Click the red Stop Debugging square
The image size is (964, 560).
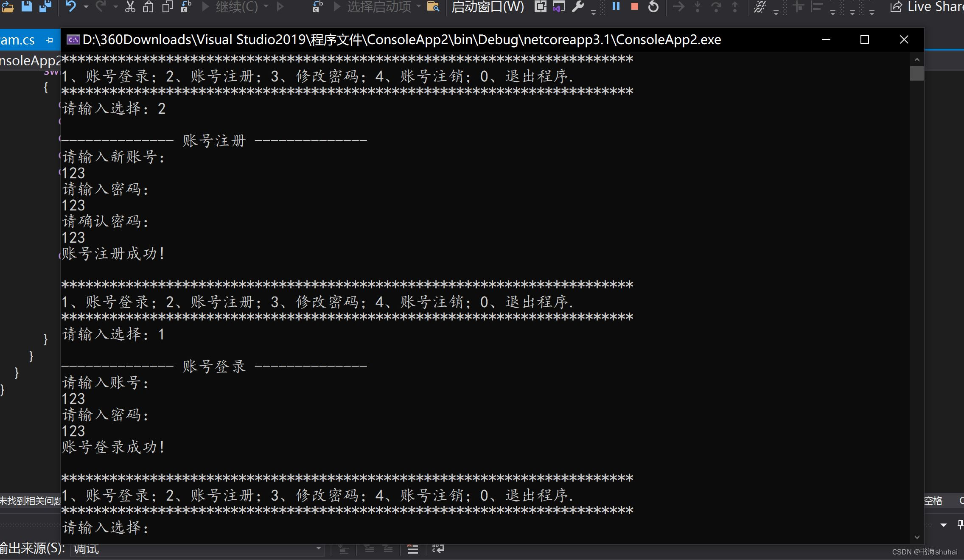(x=635, y=6)
